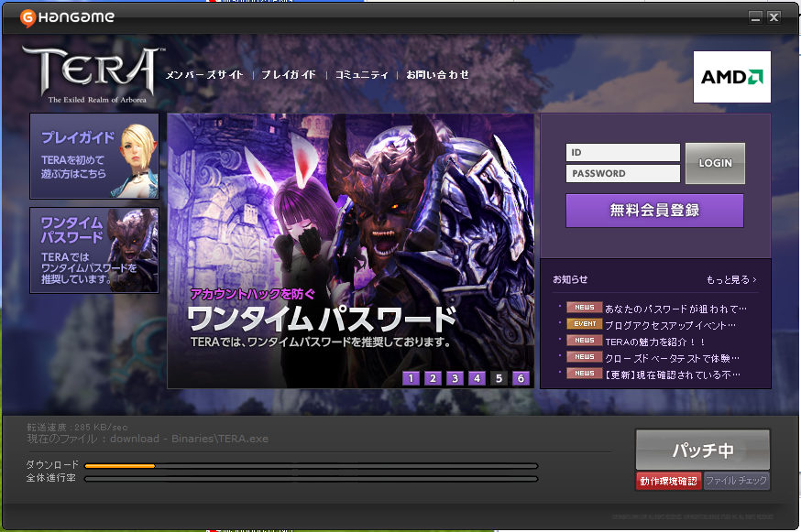Click the 無料会員登録 button
Image resolution: width=801 pixels, height=532 pixels.
click(654, 211)
